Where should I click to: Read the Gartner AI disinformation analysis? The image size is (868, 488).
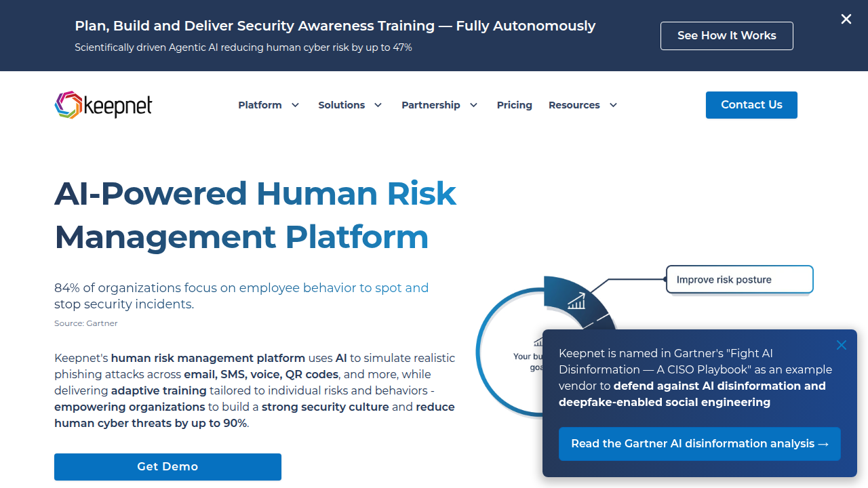click(700, 444)
